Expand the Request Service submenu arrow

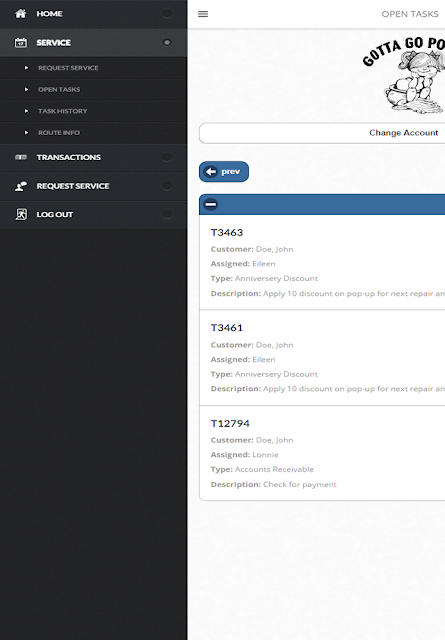coord(27,68)
